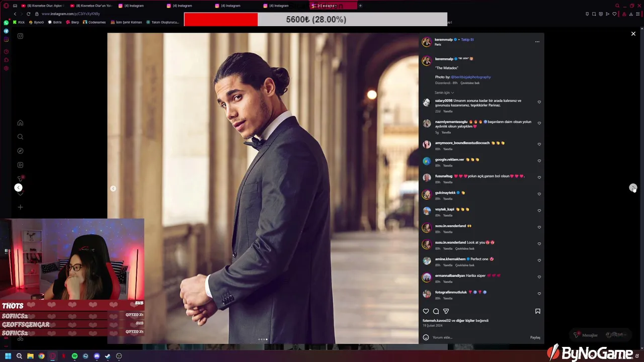644x362 pixels.
Task: Like voytek_kapi's comment
Action: tap(539, 211)
